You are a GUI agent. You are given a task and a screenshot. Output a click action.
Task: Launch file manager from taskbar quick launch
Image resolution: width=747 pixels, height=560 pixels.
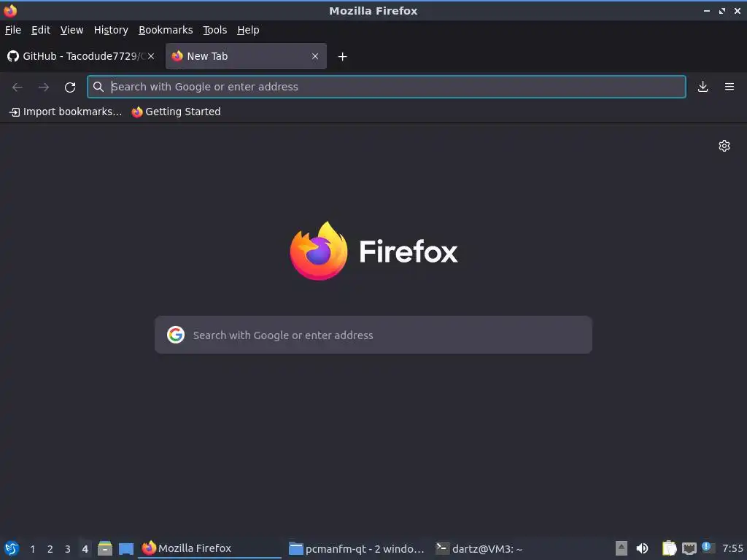pos(105,548)
